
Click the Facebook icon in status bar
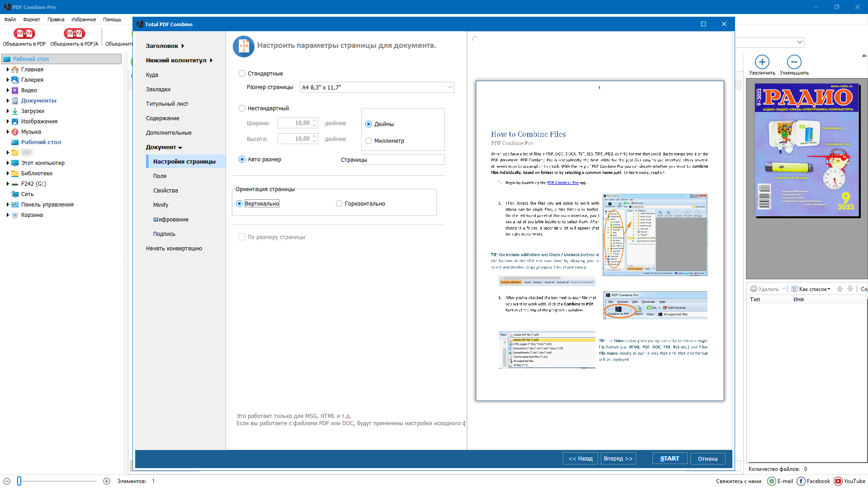coord(801,481)
